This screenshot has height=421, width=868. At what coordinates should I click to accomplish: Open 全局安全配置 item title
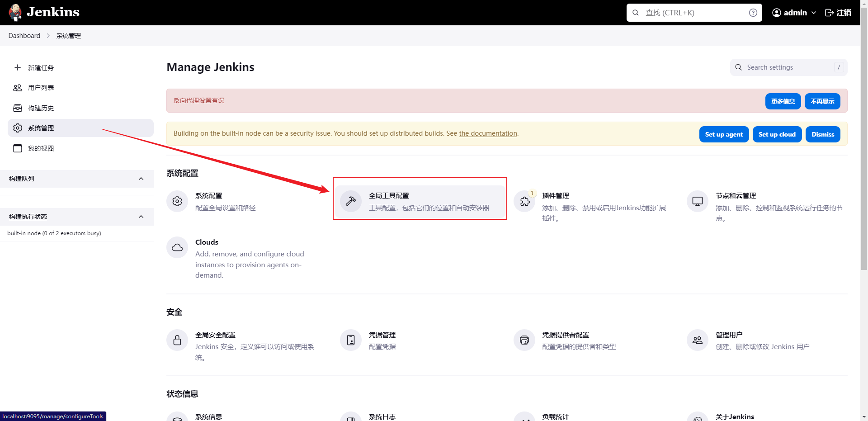coord(215,335)
